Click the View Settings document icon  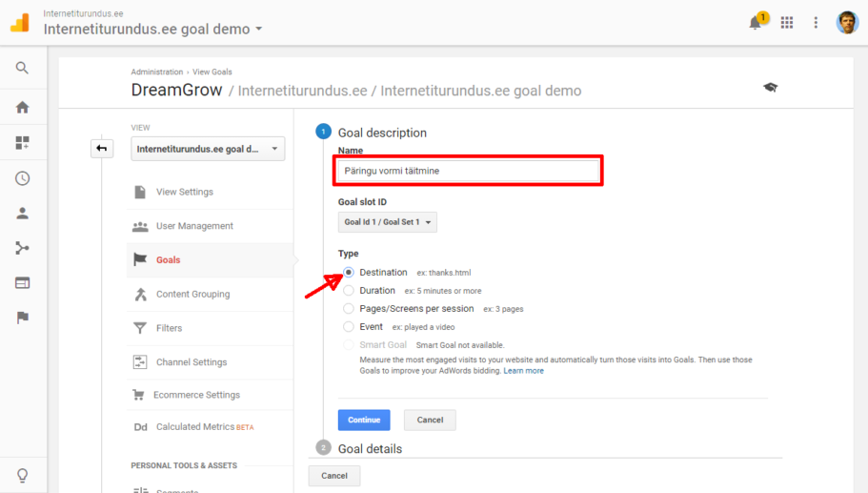[140, 193]
